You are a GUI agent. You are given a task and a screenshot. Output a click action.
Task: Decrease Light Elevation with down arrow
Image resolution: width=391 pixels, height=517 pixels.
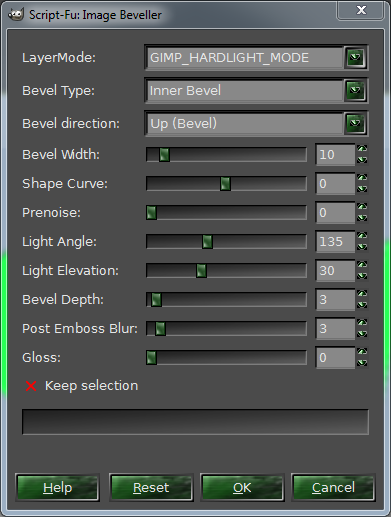(x=362, y=276)
